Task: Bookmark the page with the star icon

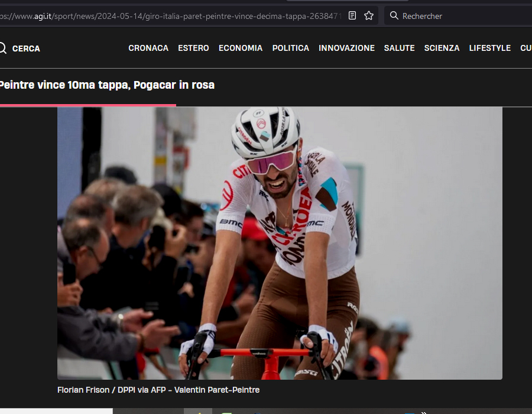Action: click(x=368, y=16)
